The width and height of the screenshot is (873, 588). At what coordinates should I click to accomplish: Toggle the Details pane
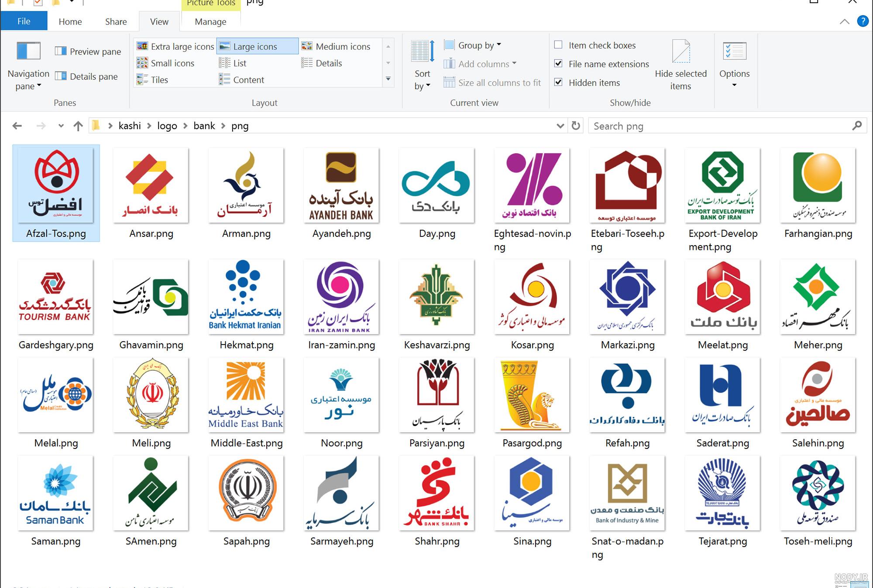click(86, 76)
